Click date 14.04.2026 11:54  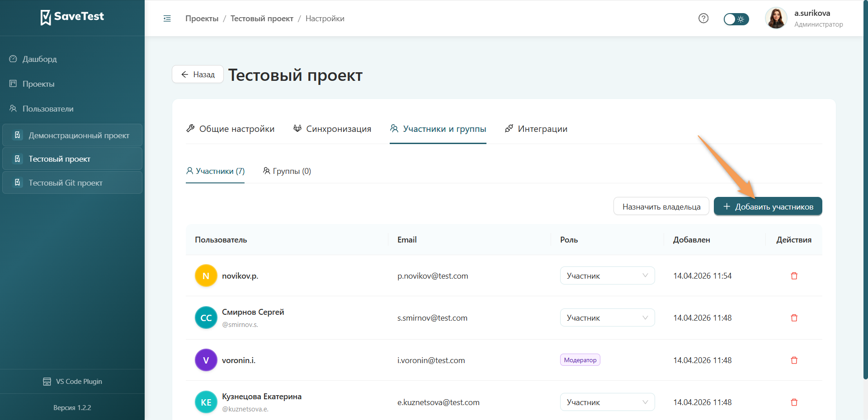(x=702, y=276)
